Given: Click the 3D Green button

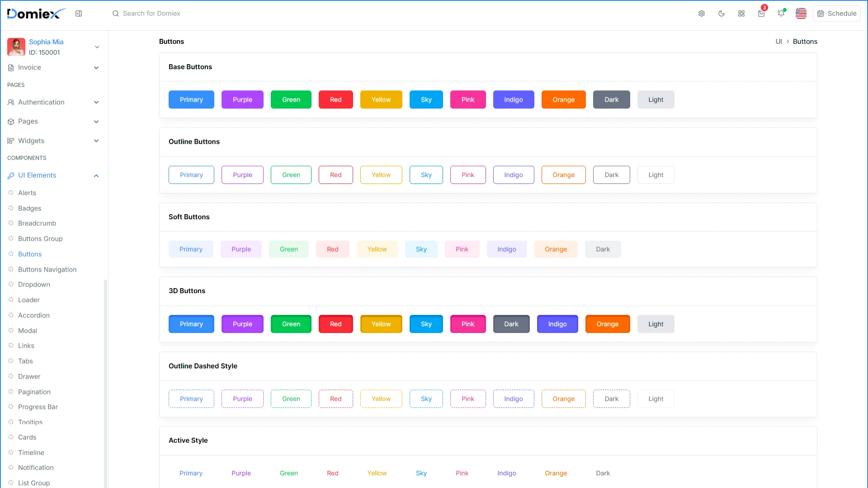Looking at the screenshot, I should pyautogui.click(x=291, y=324).
